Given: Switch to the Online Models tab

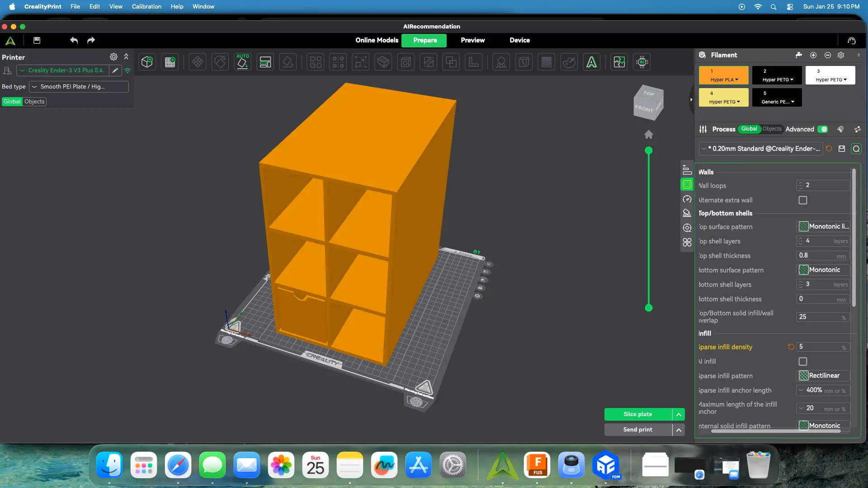Looking at the screenshot, I should click(377, 40).
